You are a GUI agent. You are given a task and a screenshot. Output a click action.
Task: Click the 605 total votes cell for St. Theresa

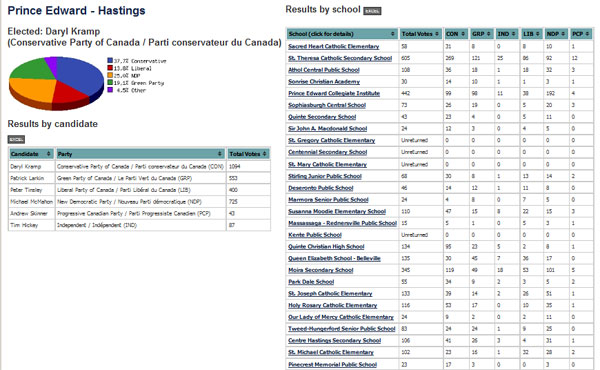tap(421, 58)
